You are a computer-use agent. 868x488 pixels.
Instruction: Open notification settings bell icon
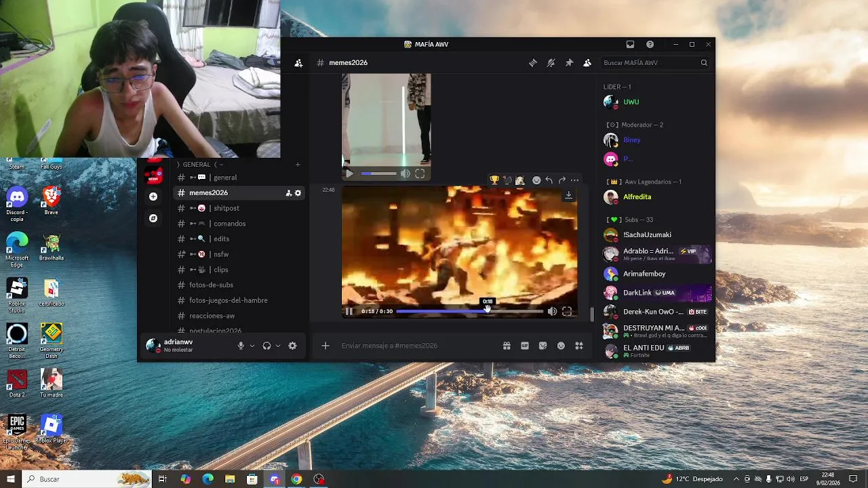point(551,63)
